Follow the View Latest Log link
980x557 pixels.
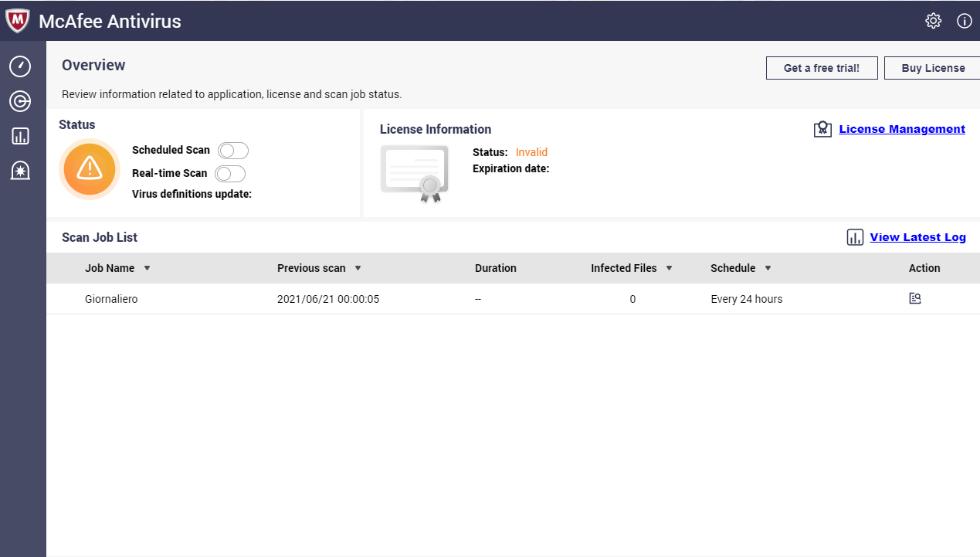917,237
